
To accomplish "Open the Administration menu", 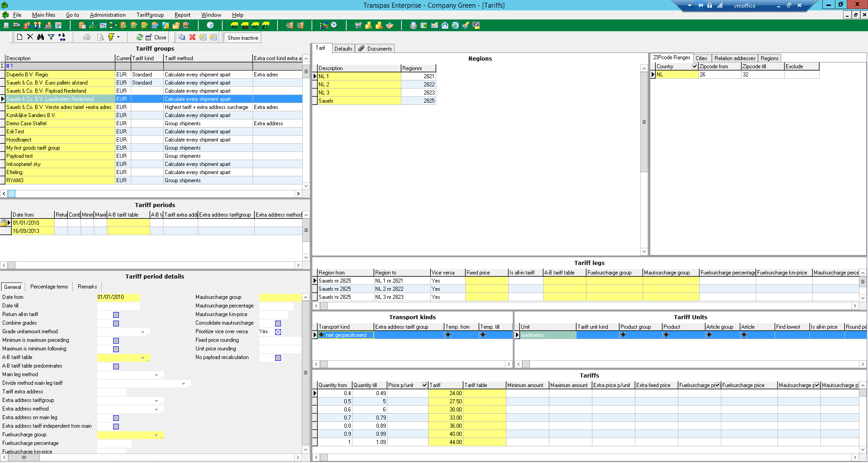I will pyautogui.click(x=108, y=15).
